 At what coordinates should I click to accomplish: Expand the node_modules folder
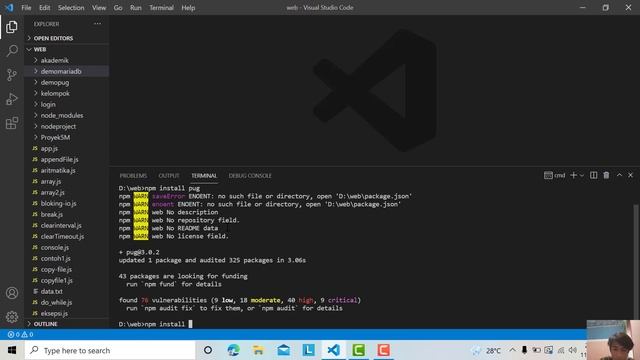(x=67, y=115)
